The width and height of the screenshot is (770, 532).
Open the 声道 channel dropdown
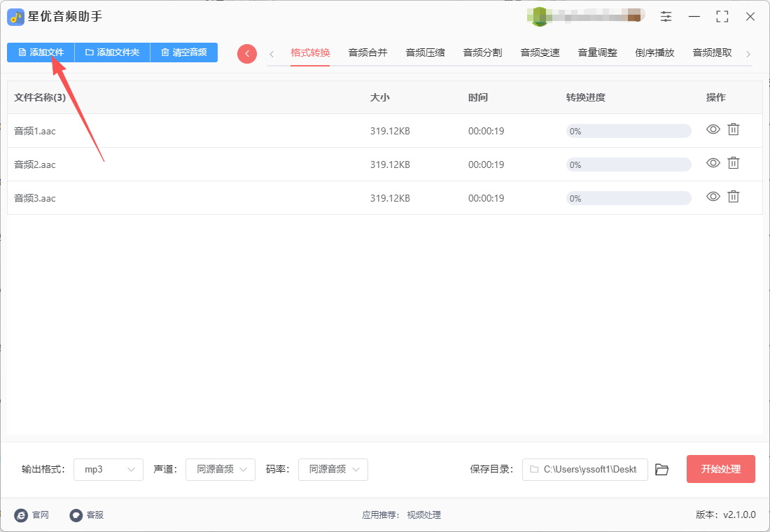[x=220, y=470]
